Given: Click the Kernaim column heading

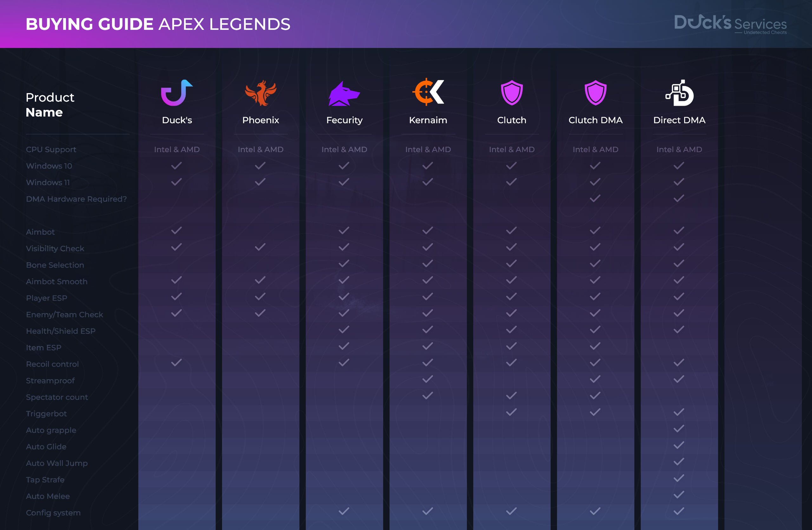Looking at the screenshot, I should pyautogui.click(x=428, y=120).
